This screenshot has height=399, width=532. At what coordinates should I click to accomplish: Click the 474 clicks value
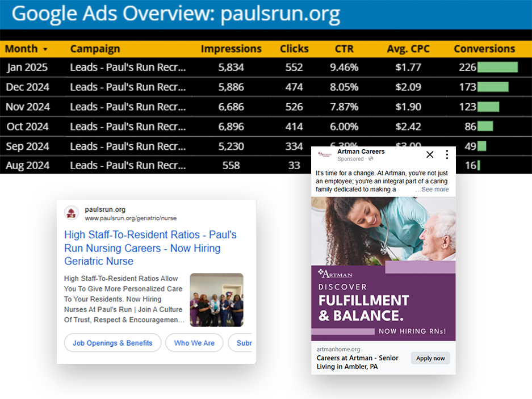coord(294,87)
